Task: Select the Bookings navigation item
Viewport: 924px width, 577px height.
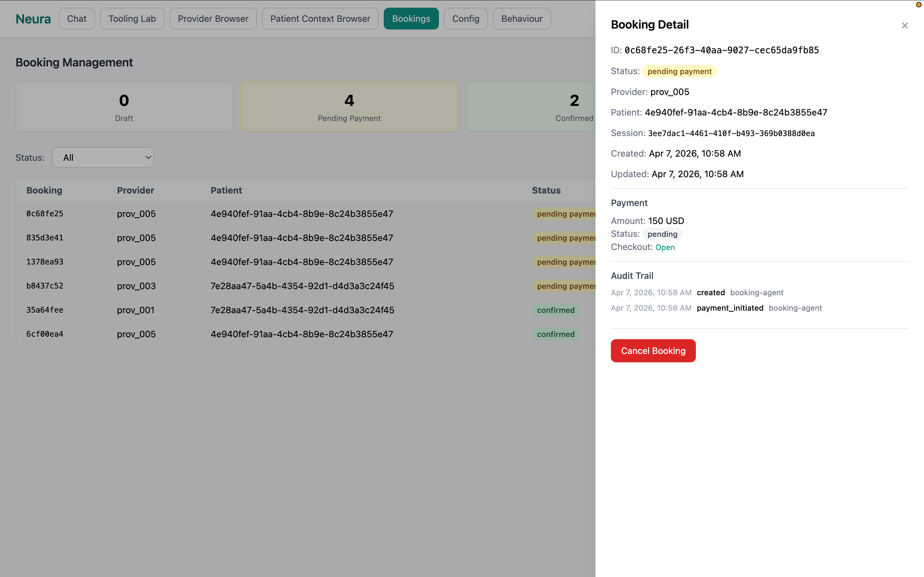Action: (x=411, y=18)
